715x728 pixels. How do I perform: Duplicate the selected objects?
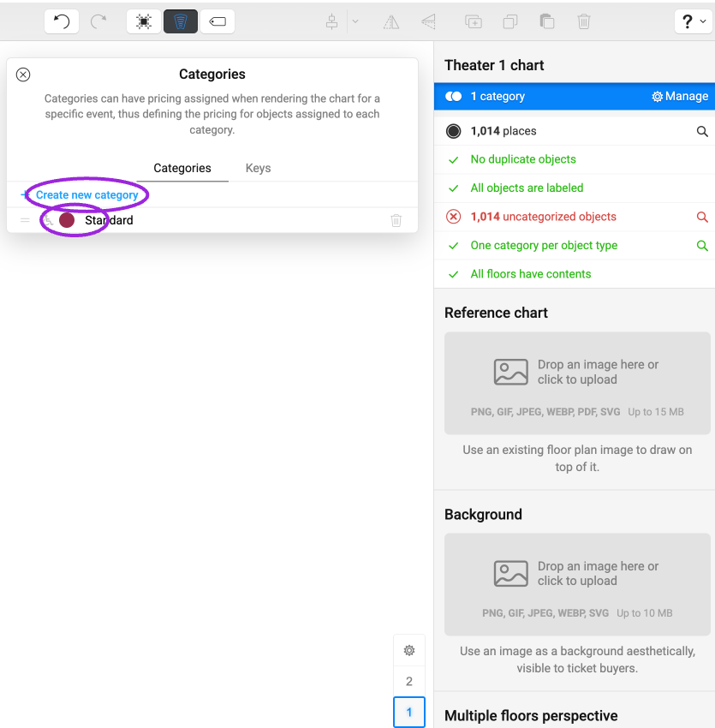point(474,21)
